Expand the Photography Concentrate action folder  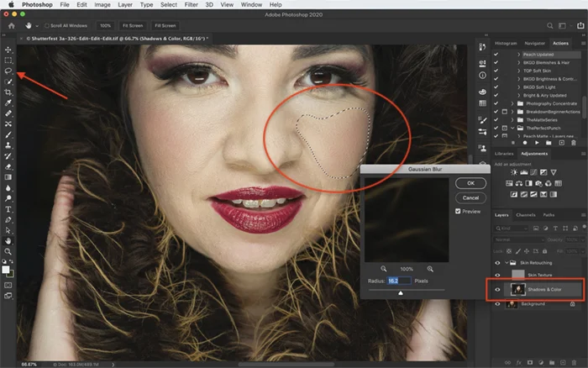(x=512, y=102)
